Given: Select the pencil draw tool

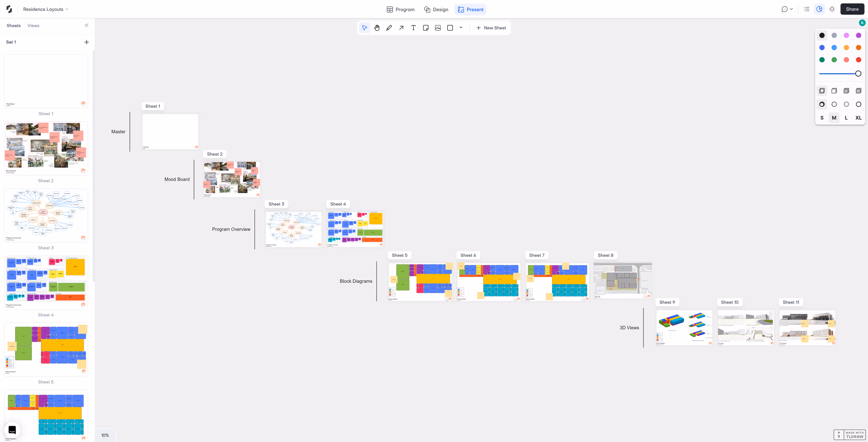Looking at the screenshot, I should (x=389, y=28).
